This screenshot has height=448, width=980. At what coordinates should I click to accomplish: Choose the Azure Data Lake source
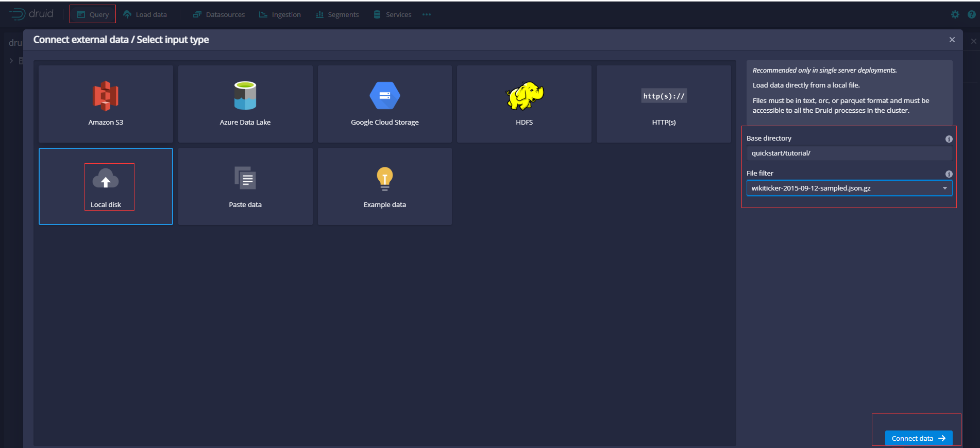pyautogui.click(x=245, y=104)
